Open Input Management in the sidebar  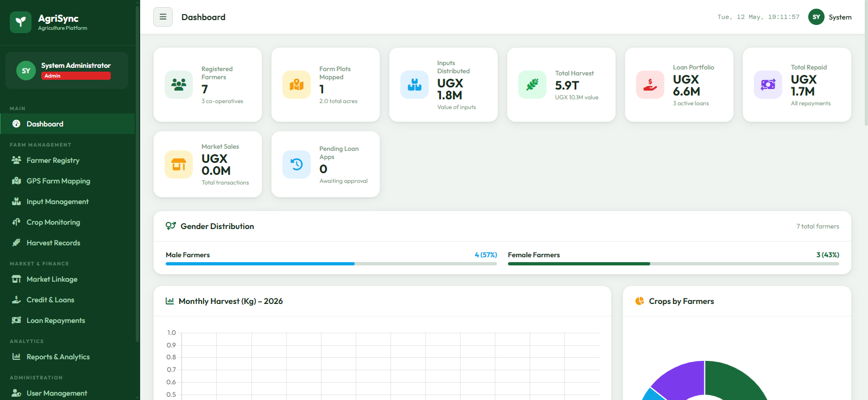click(x=67, y=201)
